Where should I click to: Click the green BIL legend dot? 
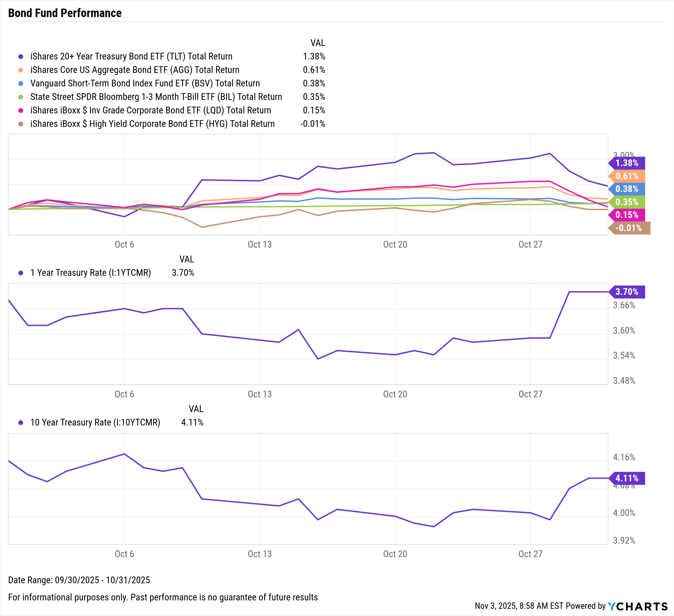[21, 97]
